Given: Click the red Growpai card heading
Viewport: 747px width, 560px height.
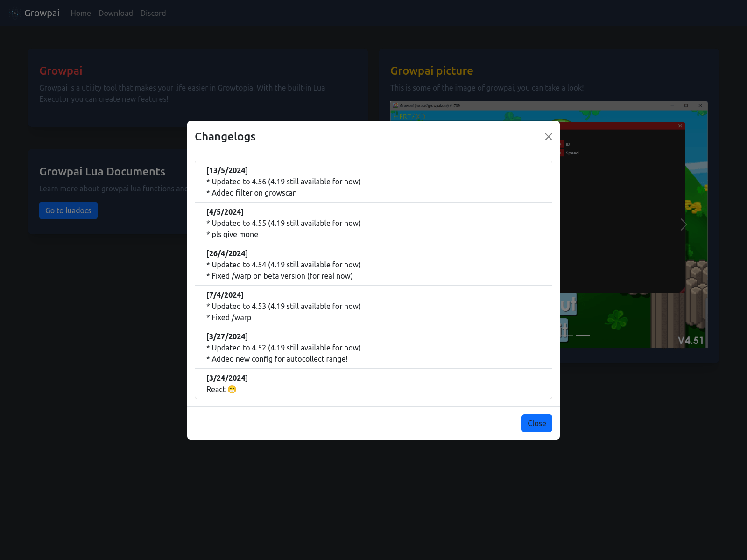Looking at the screenshot, I should [x=61, y=71].
